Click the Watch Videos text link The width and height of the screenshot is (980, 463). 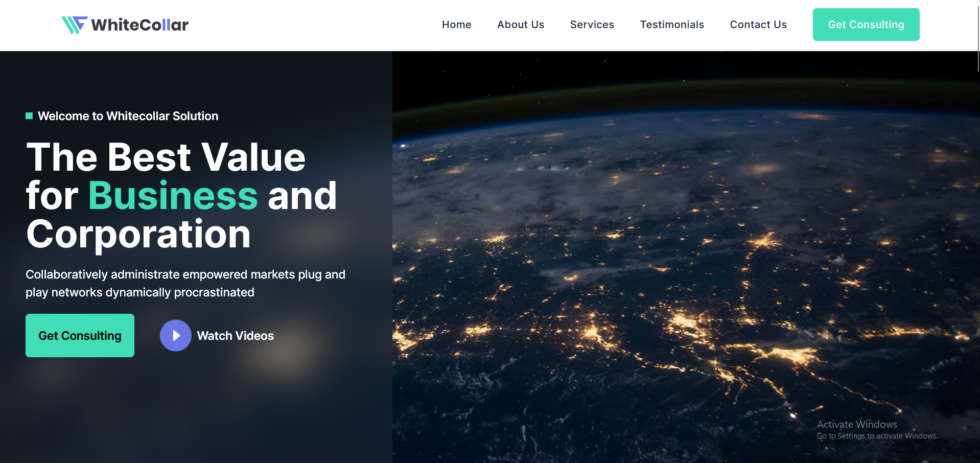tap(235, 336)
